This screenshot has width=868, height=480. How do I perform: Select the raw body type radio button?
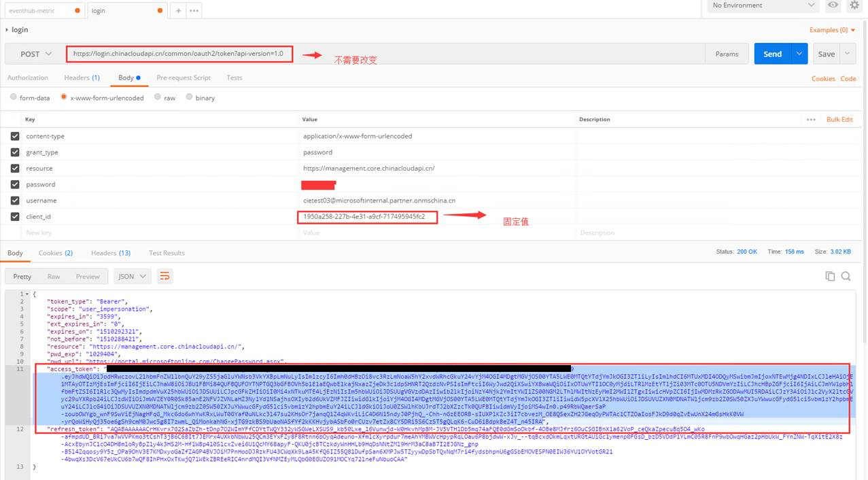[158, 98]
